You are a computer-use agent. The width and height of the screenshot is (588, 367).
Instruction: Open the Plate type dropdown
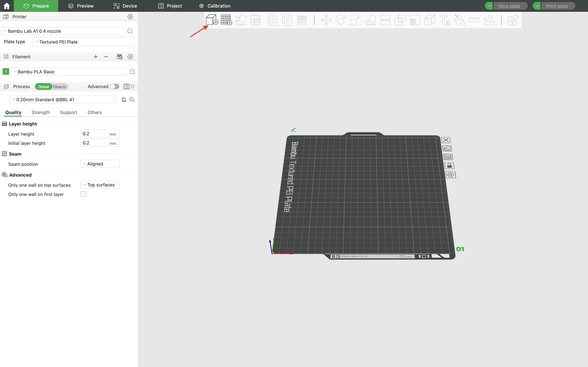pyautogui.click(x=83, y=42)
